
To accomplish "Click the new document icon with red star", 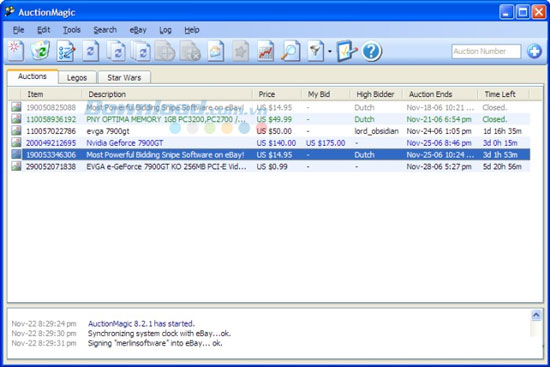I will [15, 51].
